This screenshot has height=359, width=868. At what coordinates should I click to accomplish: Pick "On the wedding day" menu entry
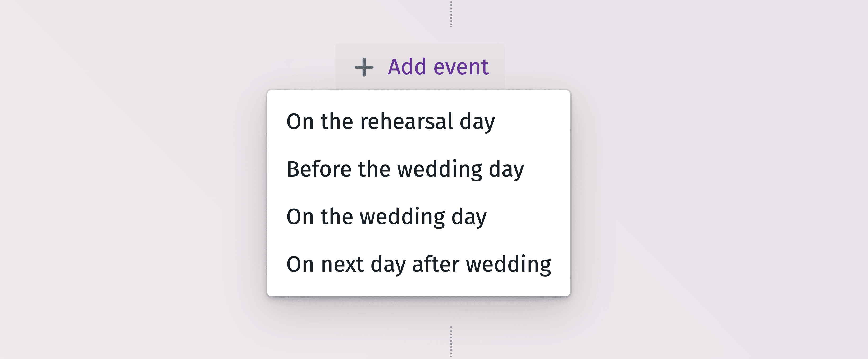386,217
